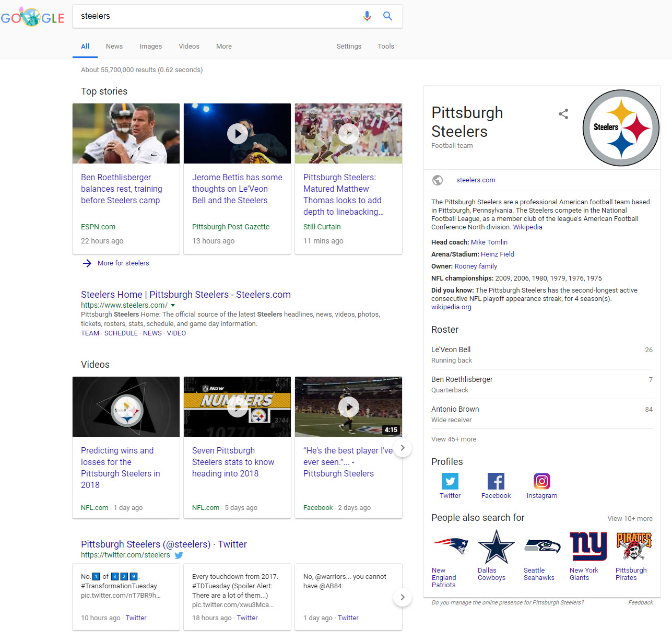Screen dimensions: 672x640
Task: Expand the steelers.com URL dropdown arrow
Action: 173,306
